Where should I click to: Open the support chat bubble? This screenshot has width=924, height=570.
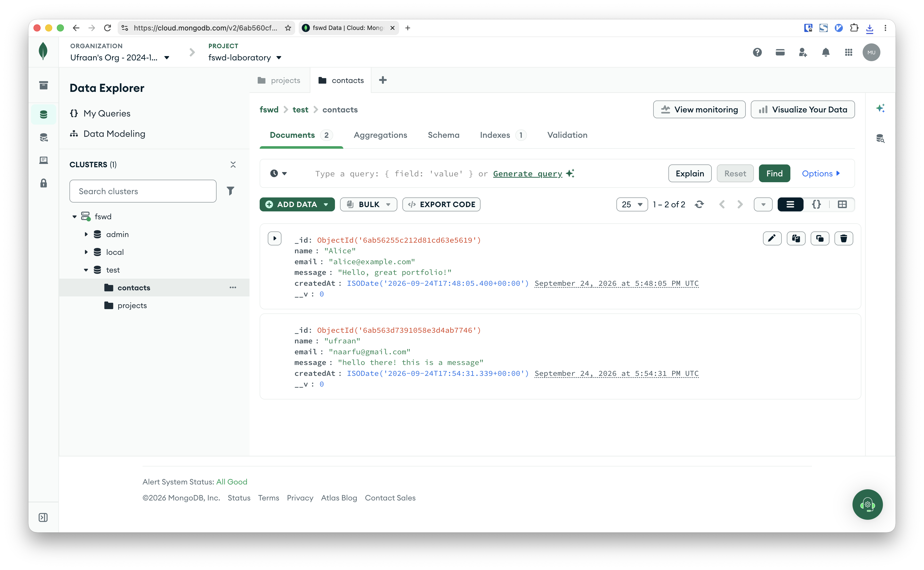[867, 505]
